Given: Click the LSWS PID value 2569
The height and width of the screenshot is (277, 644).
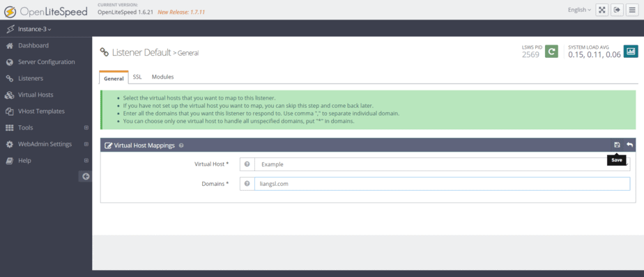Looking at the screenshot, I should pyautogui.click(x=530, y=54).
